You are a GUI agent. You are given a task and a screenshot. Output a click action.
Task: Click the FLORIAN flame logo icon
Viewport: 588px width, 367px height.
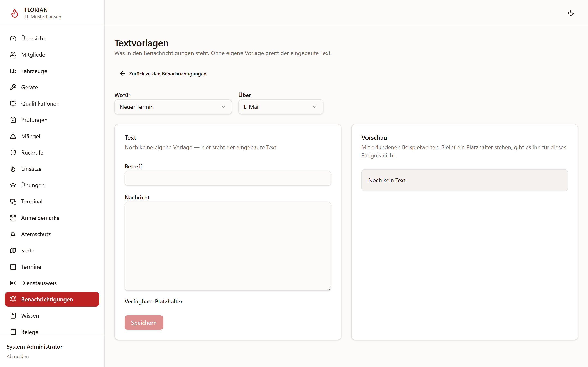pyautogui.click(x=14, y=13)
